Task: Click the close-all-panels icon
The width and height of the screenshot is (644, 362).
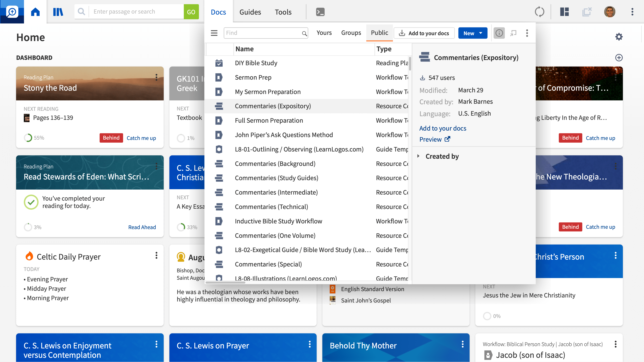Action: (x=587, y=12)
